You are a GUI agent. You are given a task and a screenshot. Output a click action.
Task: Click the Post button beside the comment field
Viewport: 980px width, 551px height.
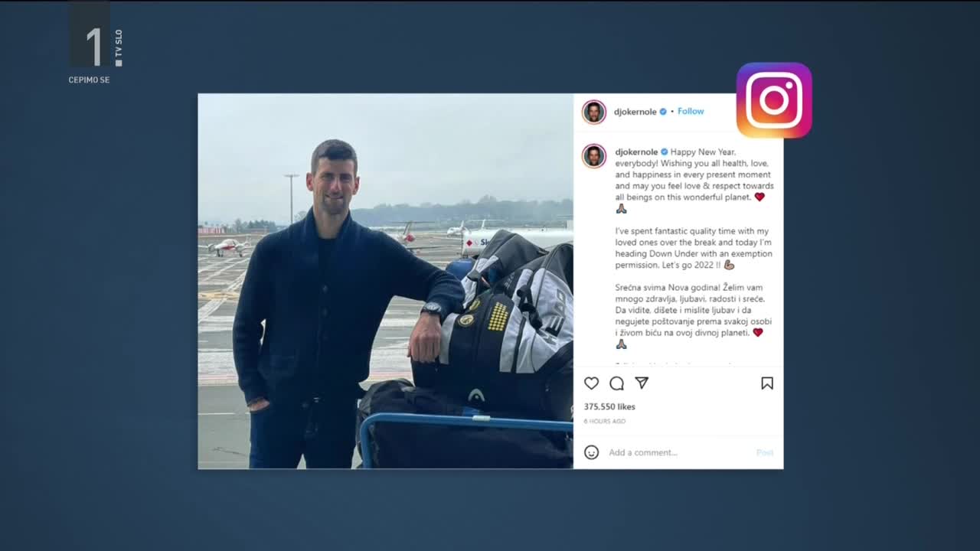pos(765,452)
